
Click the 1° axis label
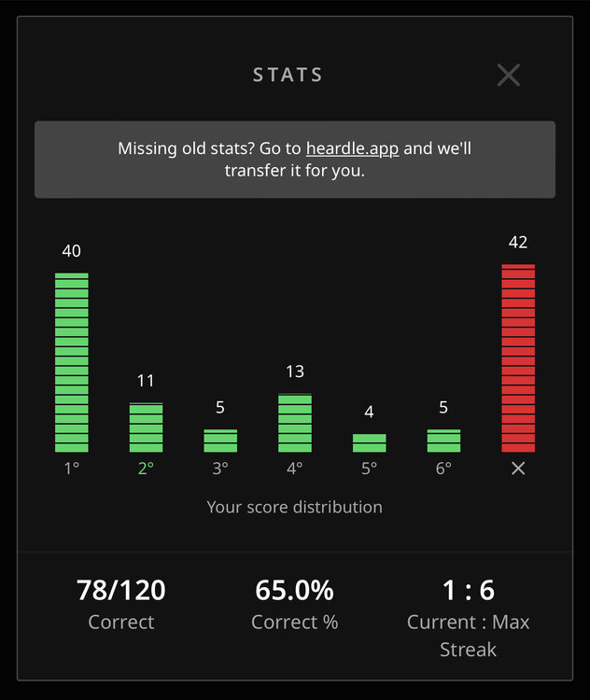72,469
